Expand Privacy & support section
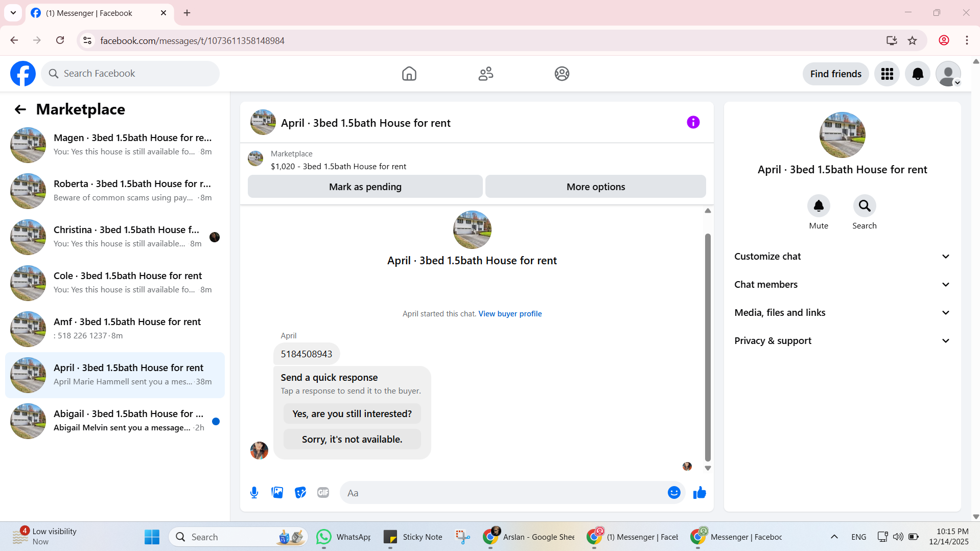Image resolution: width=980 pixels, height=551 pixels. [x=843, y=341]
